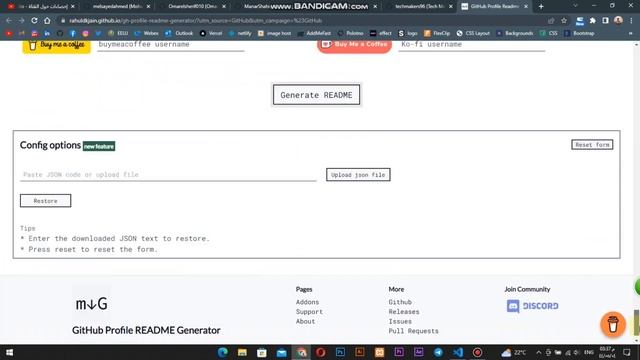Image resolution: width=640 pixels, height=360 pixels.
Task: Open the Pull Requests footer link
Action: [x=413, y=331]
